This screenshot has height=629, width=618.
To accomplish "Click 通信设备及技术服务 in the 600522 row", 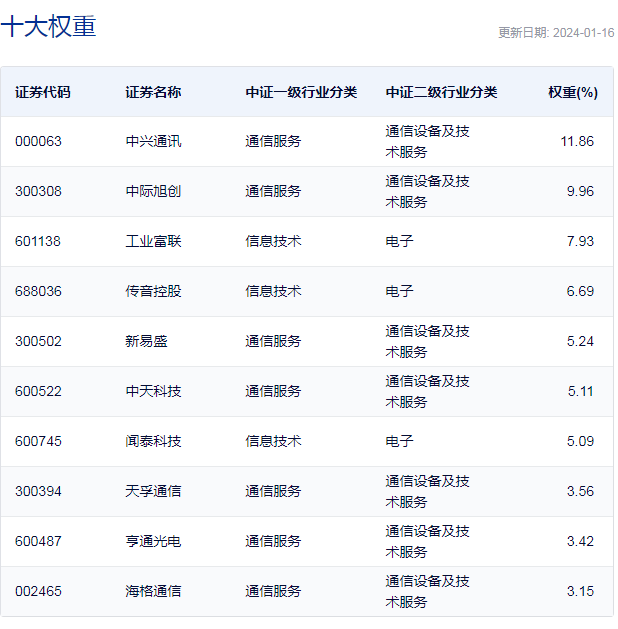I will coord(427,392).
